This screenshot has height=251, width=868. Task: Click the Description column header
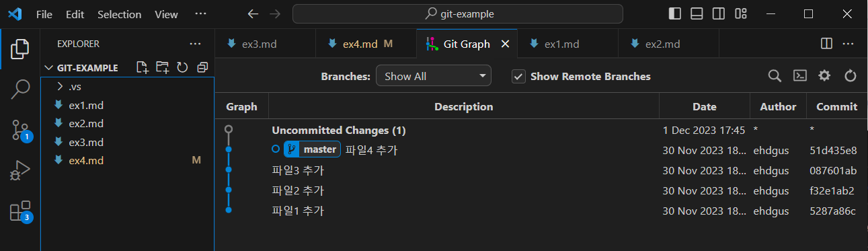(464, 106)
